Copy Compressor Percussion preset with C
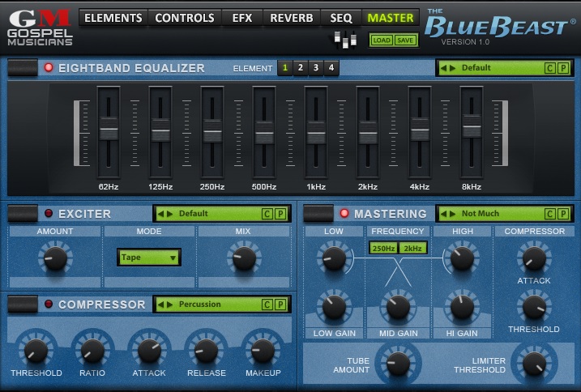 click(x=267, y=305)
